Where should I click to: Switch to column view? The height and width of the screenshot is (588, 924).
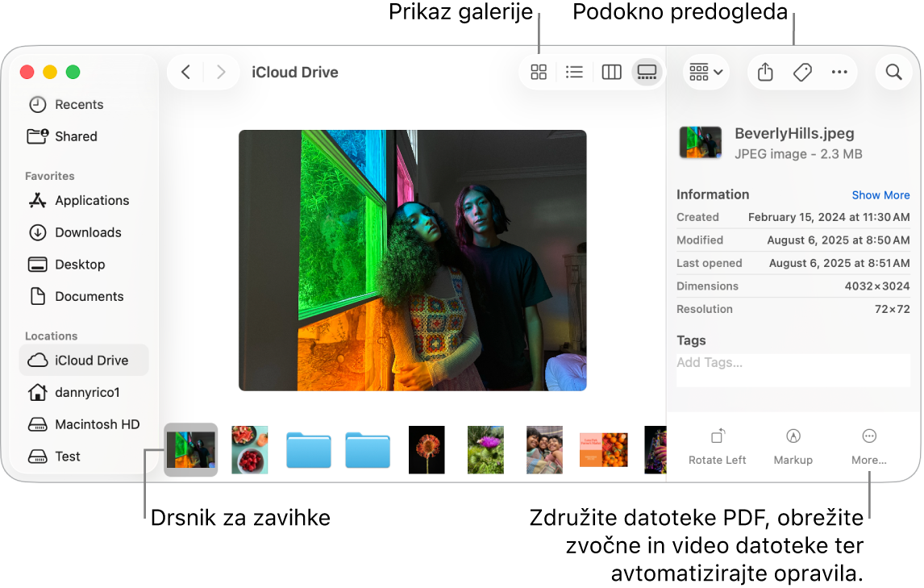611,72
